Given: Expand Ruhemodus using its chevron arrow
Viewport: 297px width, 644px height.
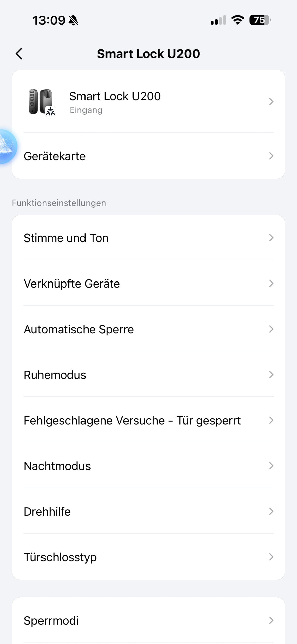Looking at the screenshot, I should [x=271, y=375].
